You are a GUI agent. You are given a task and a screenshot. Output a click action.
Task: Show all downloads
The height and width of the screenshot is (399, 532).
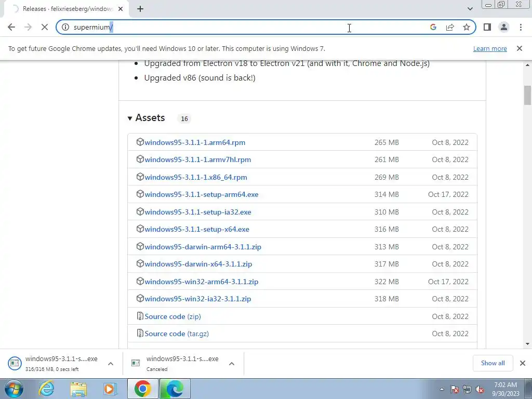click(493, 363)
